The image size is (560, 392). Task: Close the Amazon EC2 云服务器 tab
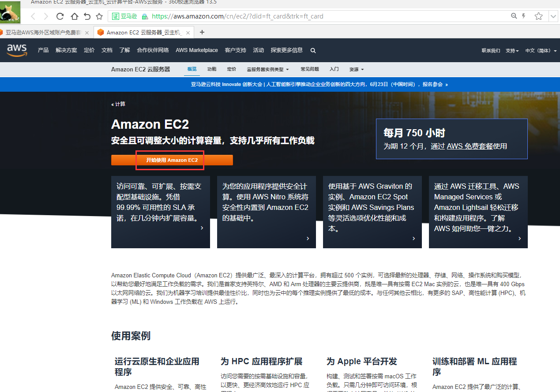[188, 33]
